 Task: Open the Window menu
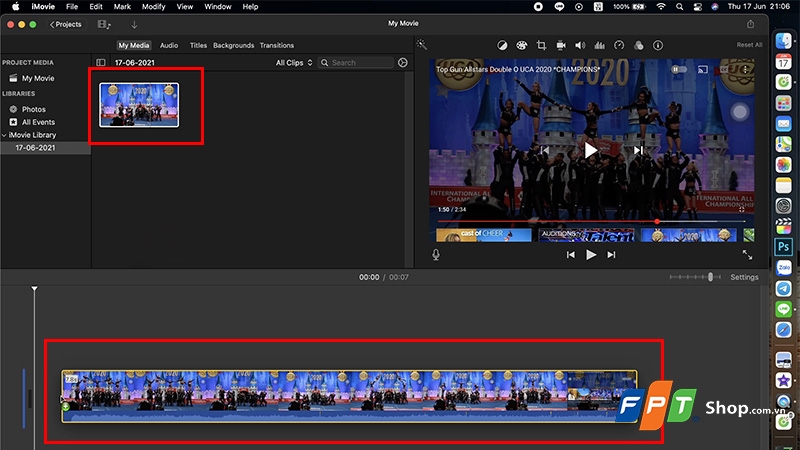(218, 7)
